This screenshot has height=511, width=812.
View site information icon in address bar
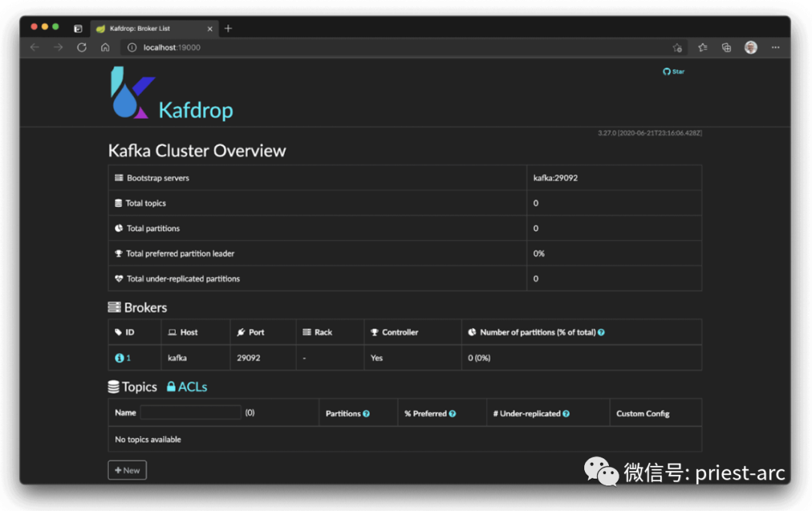132,47
